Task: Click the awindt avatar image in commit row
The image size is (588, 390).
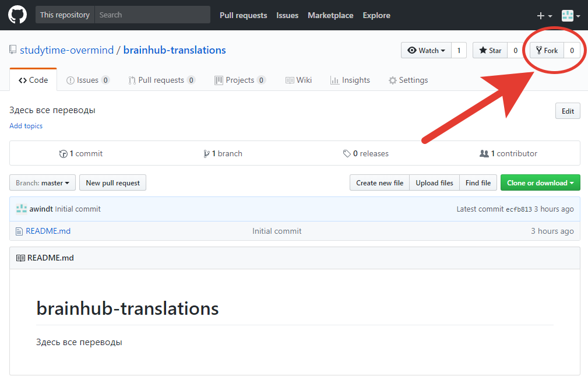Action: click(22, 209)
